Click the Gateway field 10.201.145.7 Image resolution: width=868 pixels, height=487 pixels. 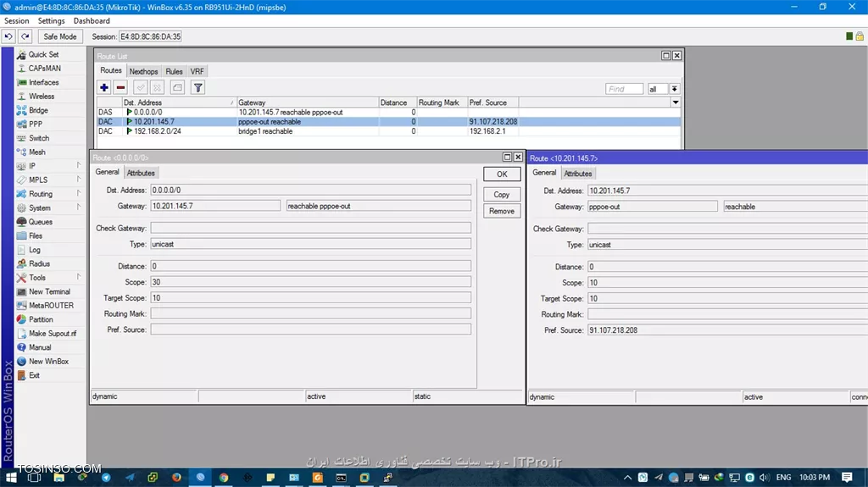click(215, 206)
